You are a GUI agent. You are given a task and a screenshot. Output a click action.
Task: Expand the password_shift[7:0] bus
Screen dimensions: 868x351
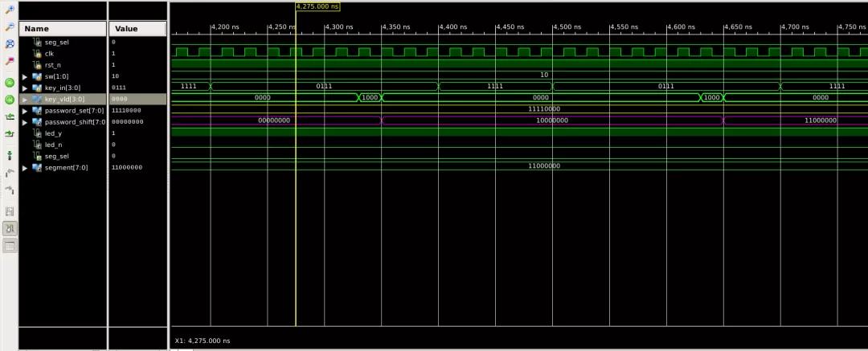25,122
